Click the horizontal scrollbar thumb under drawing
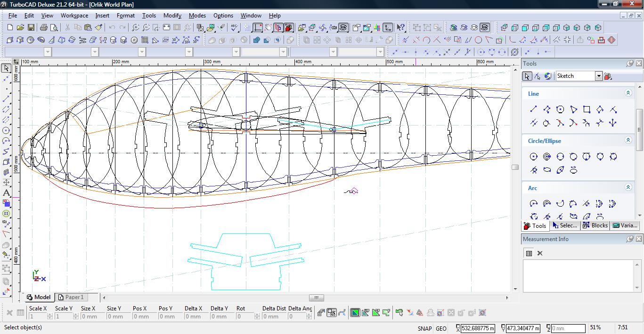 [316, 298]
